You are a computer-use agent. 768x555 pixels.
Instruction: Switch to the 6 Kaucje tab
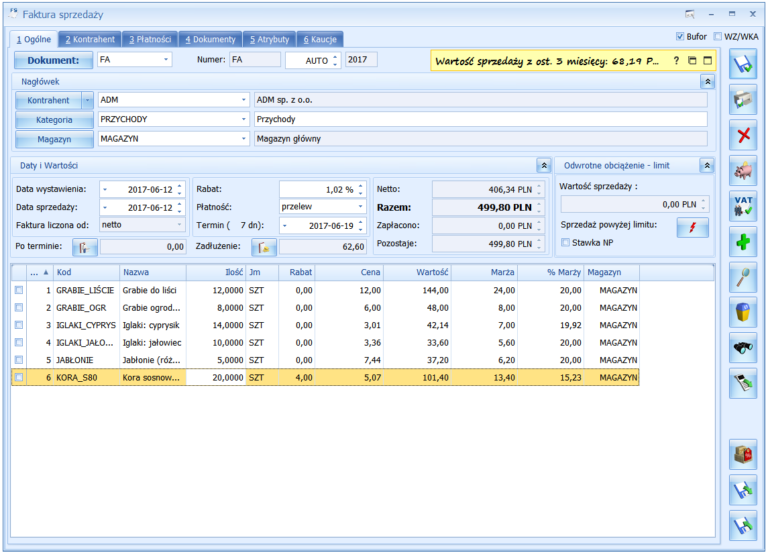(320, 39)
